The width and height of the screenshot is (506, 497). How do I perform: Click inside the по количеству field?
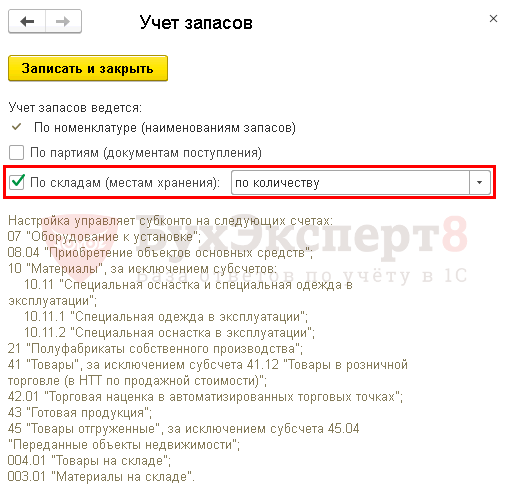[350, 182]
